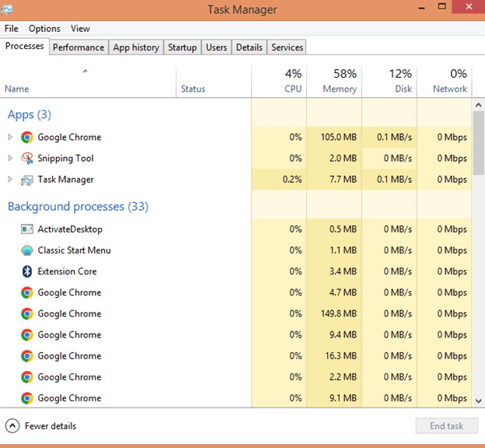
Task: Click the Chrome icon in the 4.7 MB row
Action: 27,292
